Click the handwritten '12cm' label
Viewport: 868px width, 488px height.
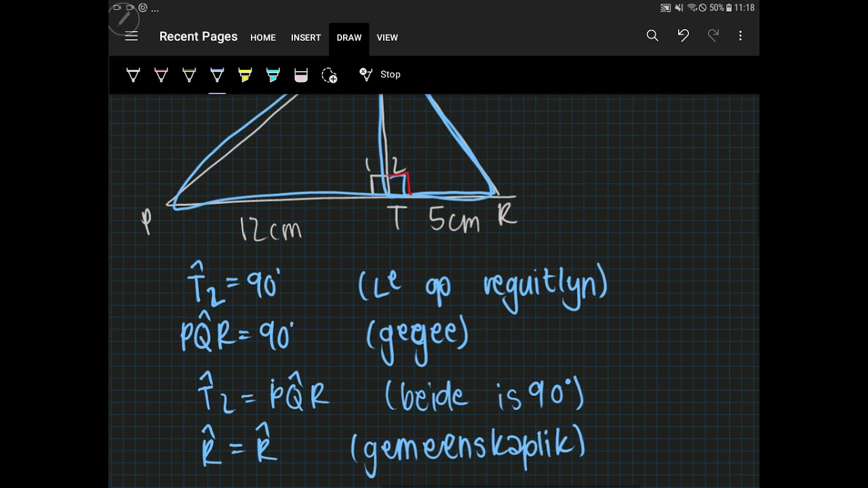(x=271, y=229)
